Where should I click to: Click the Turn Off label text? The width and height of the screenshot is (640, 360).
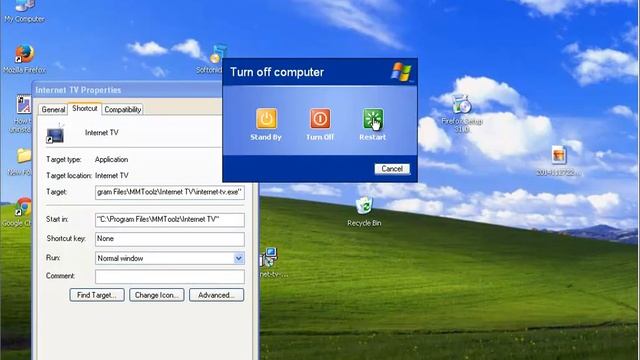coord(320,137)
